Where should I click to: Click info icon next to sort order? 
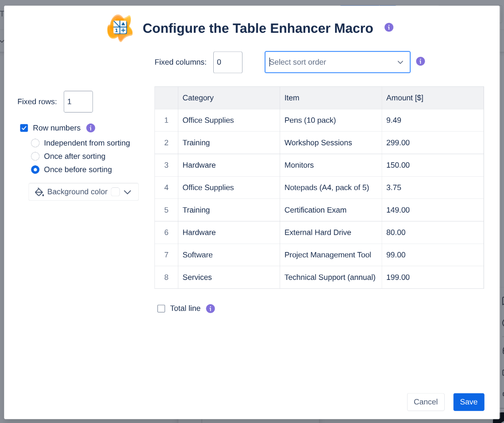pyautogui.click(x=420, y=62)
